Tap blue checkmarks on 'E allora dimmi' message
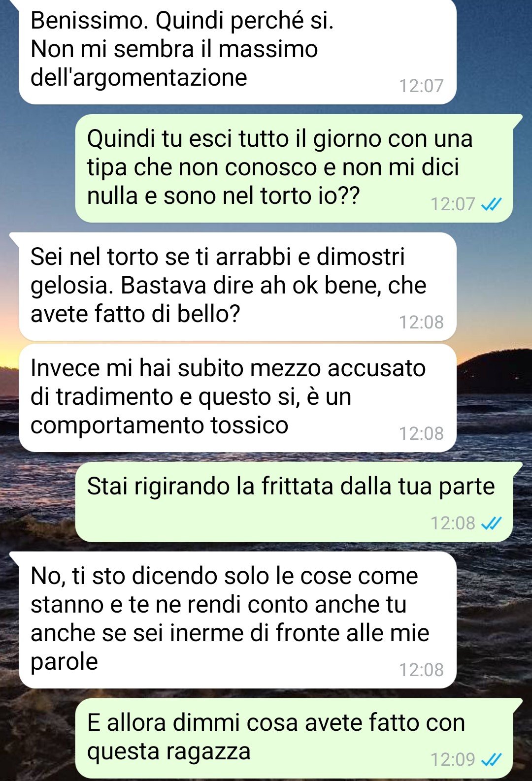 click(x=491, y=759)
